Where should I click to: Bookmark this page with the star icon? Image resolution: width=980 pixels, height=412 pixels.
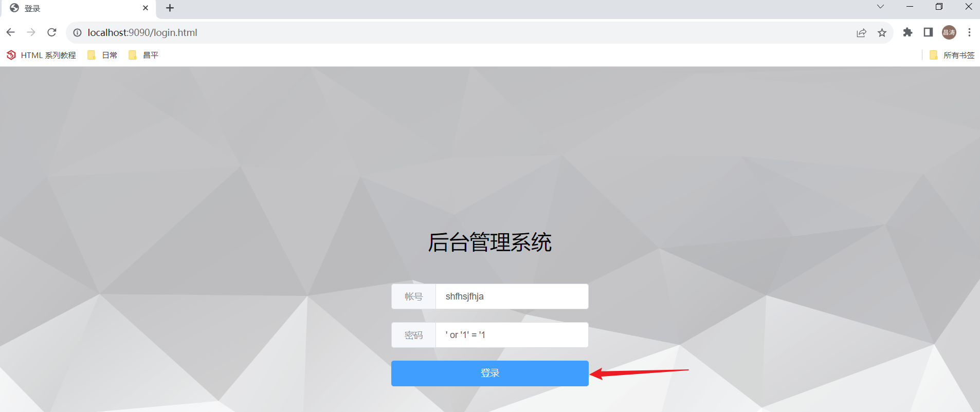pyautogui.click(x=882, y=32)
